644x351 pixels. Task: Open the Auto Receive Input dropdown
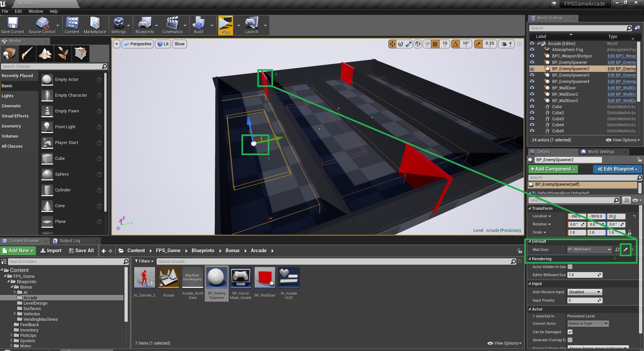click(x=584, y=292)
